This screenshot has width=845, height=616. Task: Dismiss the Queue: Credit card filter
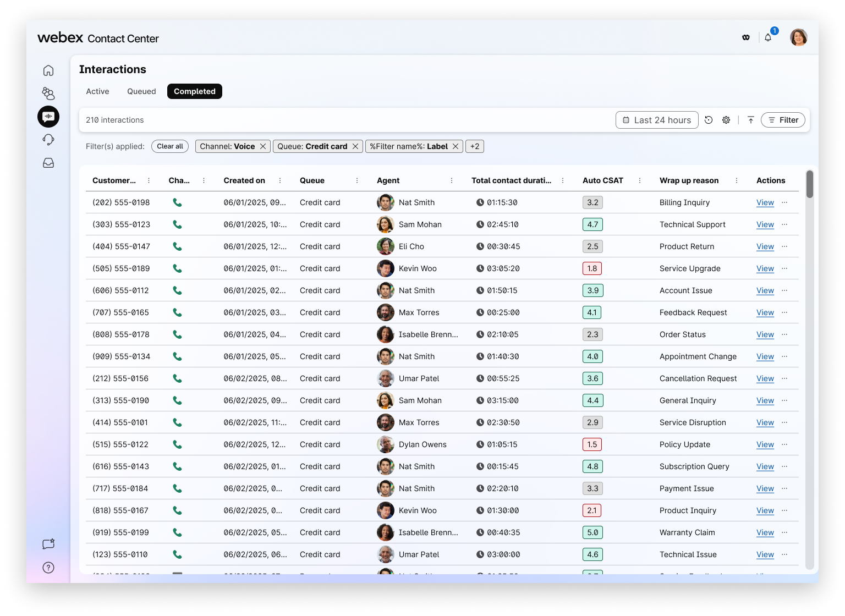pos(355,146)
